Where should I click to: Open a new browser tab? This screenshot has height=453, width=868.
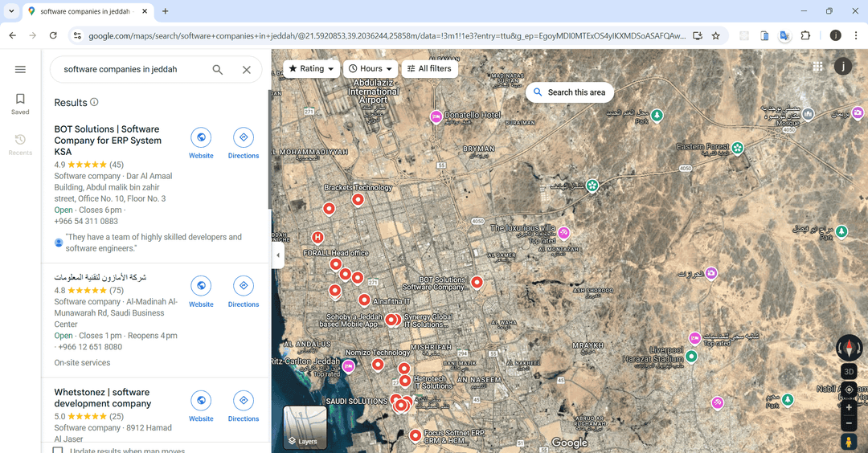pyautogui.click(x=165, y=11)
